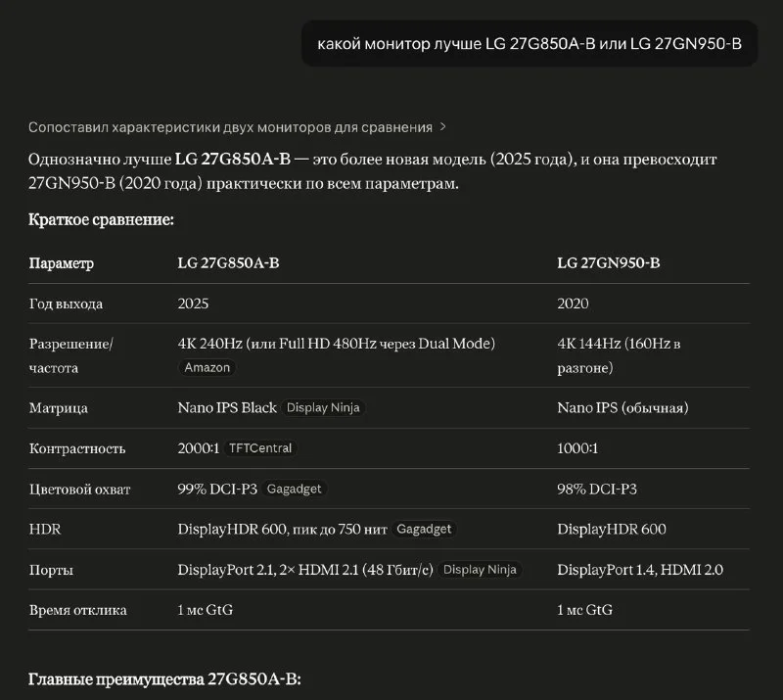Click the 'Контрастность' row label
This screenshot has width=783, height=700.
(x=77, y=448)
